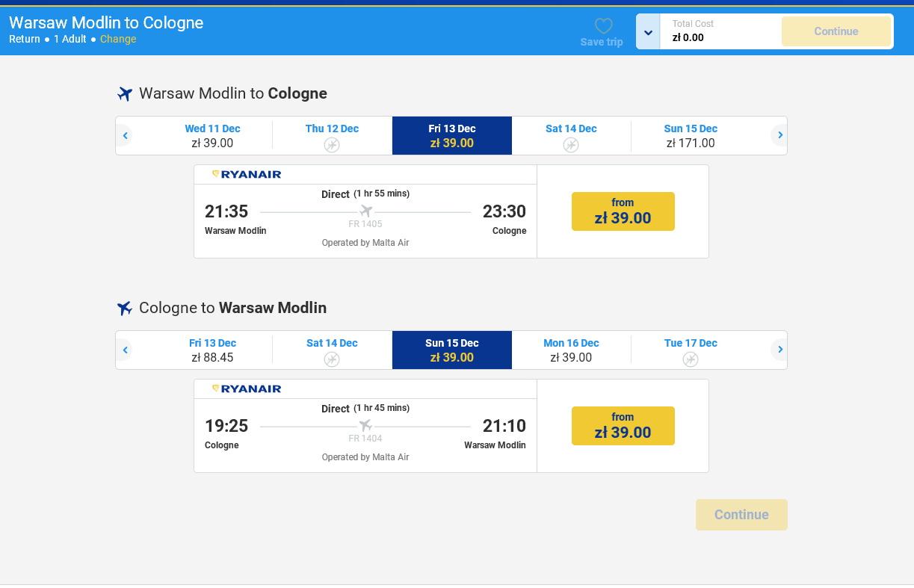914x588 pixels.
Task: Click the no-flight icon under return Sat 14 Dec
Action: click(x=332, y=359)
